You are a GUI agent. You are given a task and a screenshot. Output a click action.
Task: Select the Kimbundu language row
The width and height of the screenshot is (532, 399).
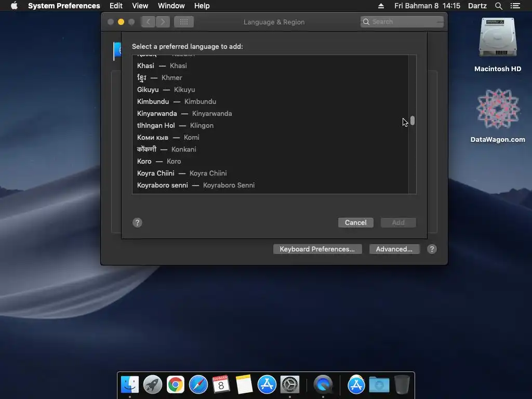[270, 101]
